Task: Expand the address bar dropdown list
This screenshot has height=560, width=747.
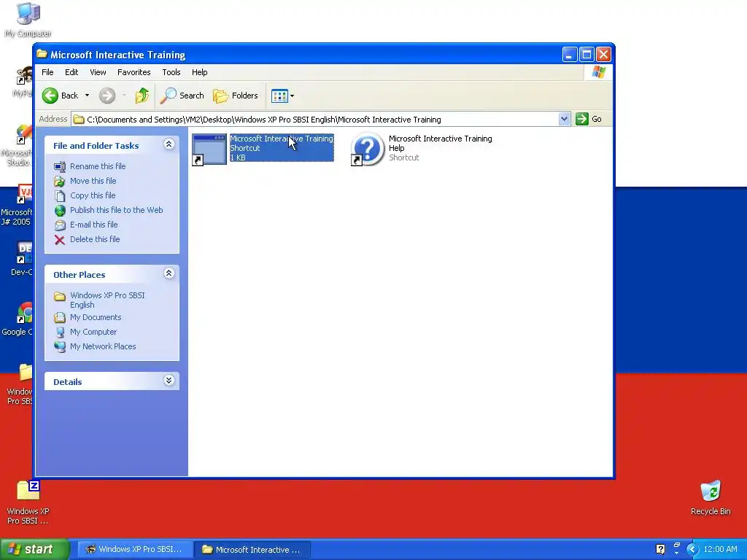Action: point(564,119)
